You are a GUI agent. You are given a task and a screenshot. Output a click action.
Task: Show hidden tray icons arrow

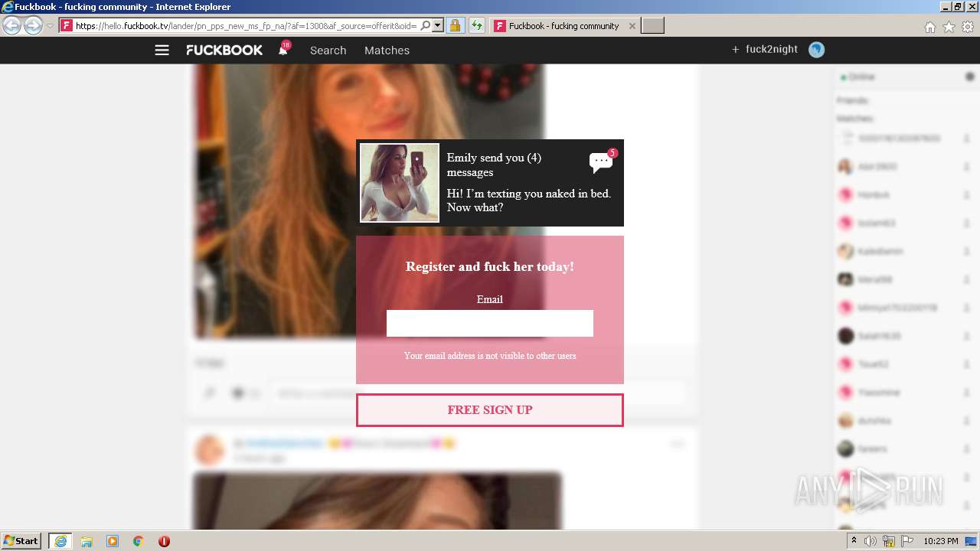pos(854,541)
